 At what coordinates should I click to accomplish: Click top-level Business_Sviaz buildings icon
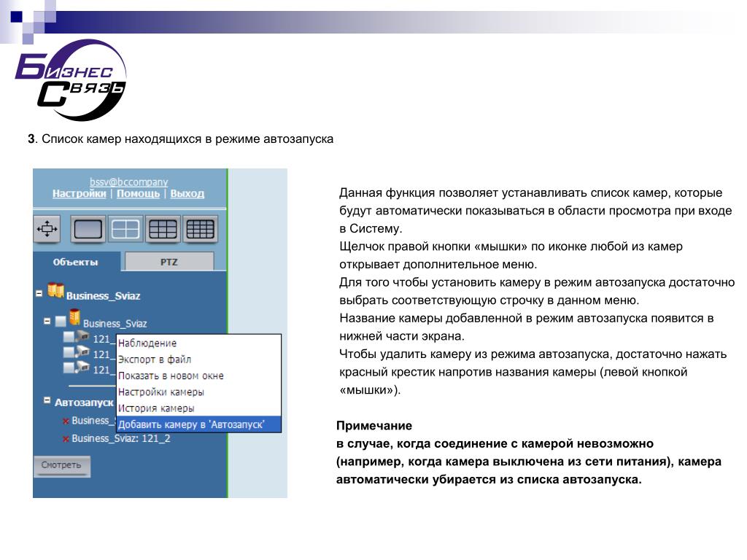coord(55,290)
